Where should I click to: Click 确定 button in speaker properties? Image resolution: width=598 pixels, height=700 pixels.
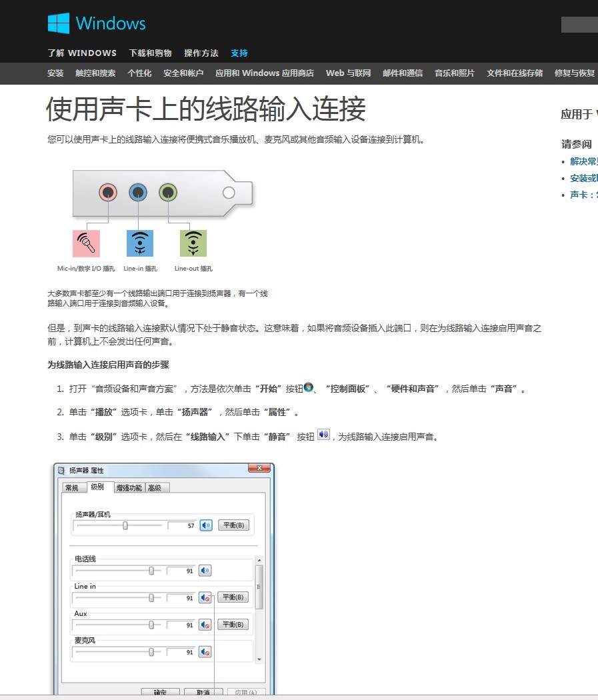click(160, 691)
